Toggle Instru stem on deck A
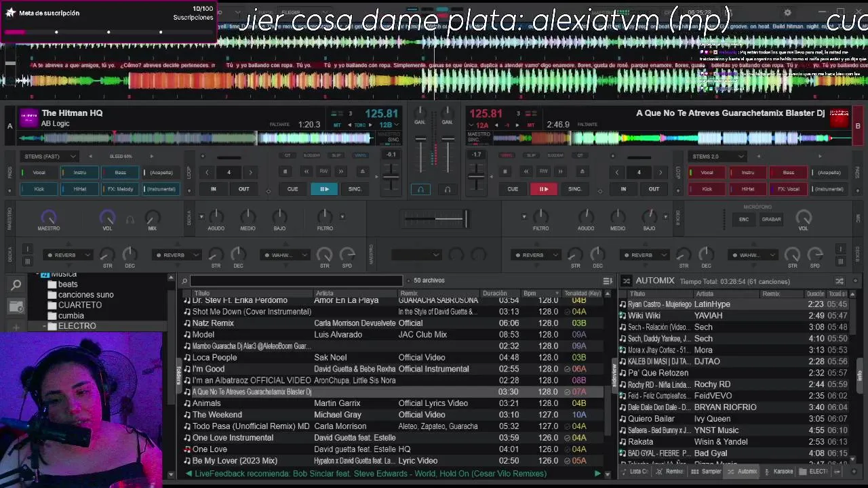This screenshot has width=868, height=488. point(80,172)
